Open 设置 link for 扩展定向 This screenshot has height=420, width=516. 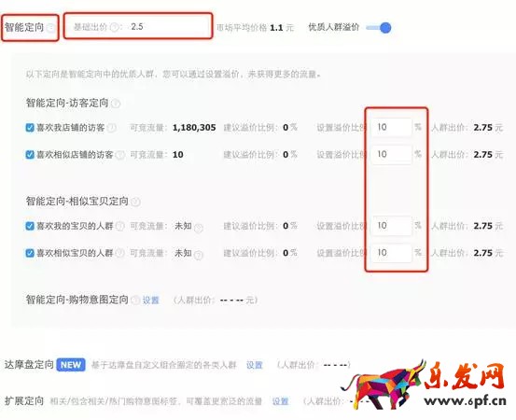[x=280, y=401]
